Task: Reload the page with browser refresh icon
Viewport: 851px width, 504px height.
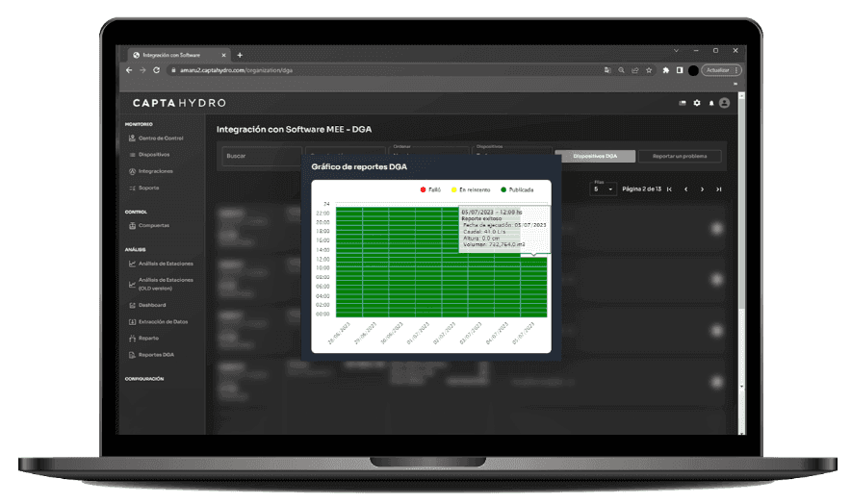Action: click(x=156, y=70)
